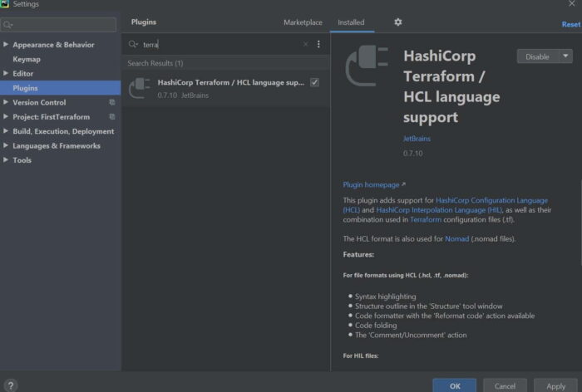Expand the Editor settings group
Viewport: 582px width, 392px height.
click(x=6, y=73)
